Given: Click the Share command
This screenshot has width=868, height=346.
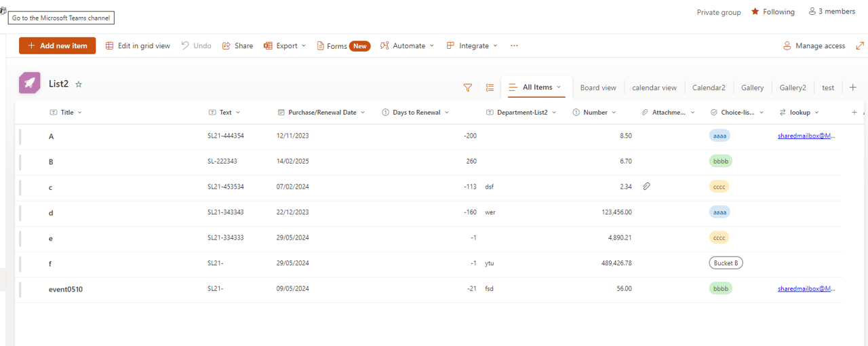Looking at the screenshot, I should 237,45.
